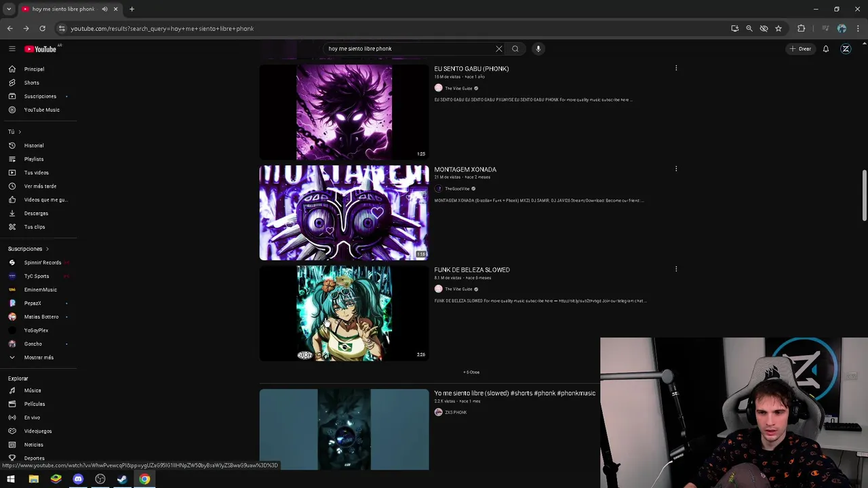Screen dimensions: 868x488
Task: Reload the page
Action: pyautogui.click(x=42, y=28)
